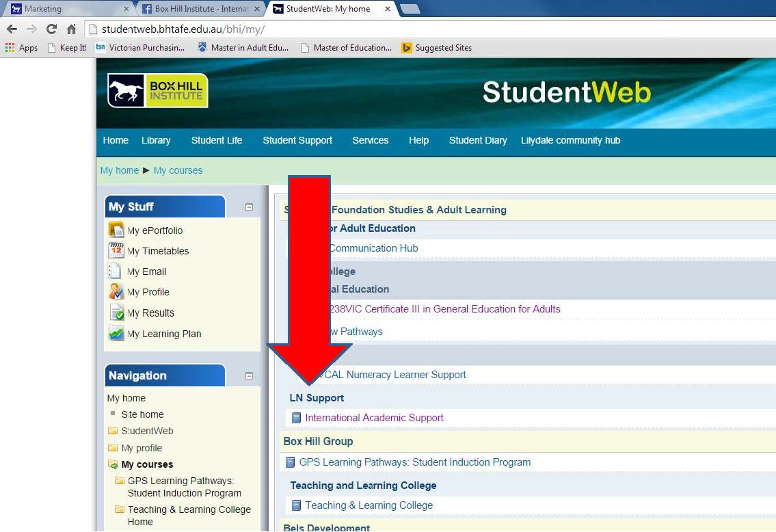776x532 pixels.
Task: Open the My Results link
Action: (x=150, y=313)
